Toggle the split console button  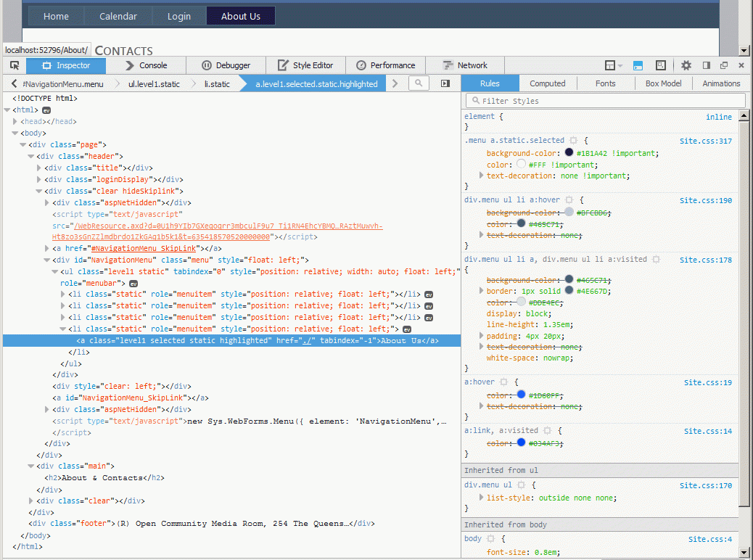[x=638, y=65]
